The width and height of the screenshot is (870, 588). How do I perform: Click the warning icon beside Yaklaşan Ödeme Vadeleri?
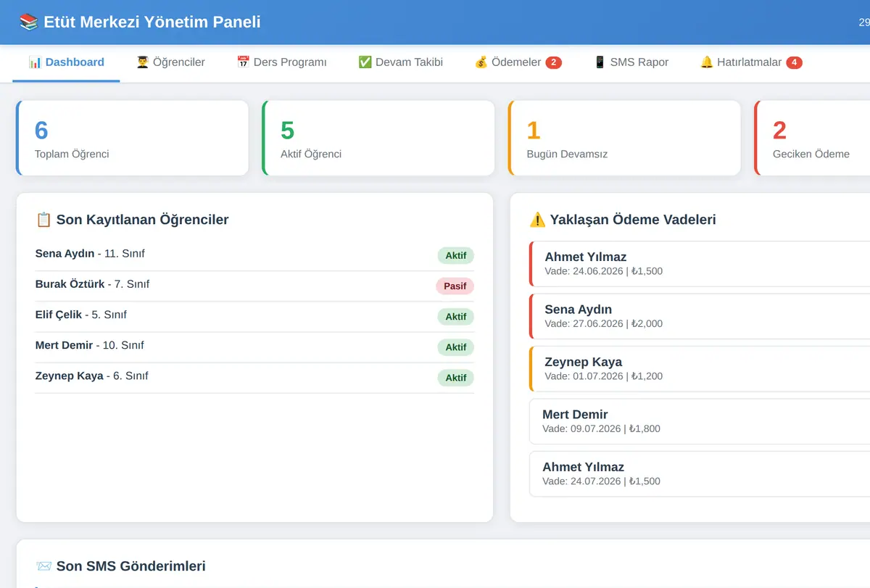(x=537, y=220)
